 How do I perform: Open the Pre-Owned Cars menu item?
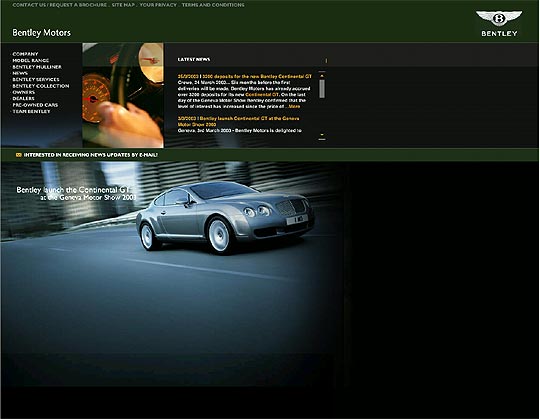point(35,105)
